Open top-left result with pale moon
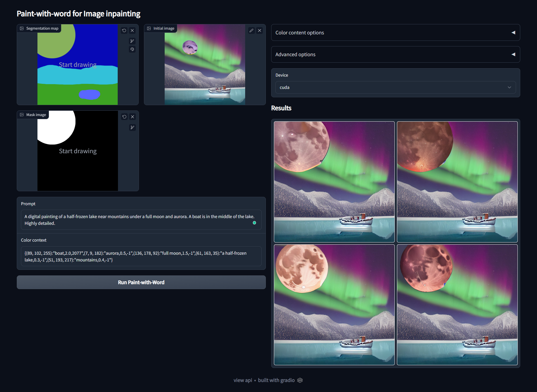 point(334,182)
